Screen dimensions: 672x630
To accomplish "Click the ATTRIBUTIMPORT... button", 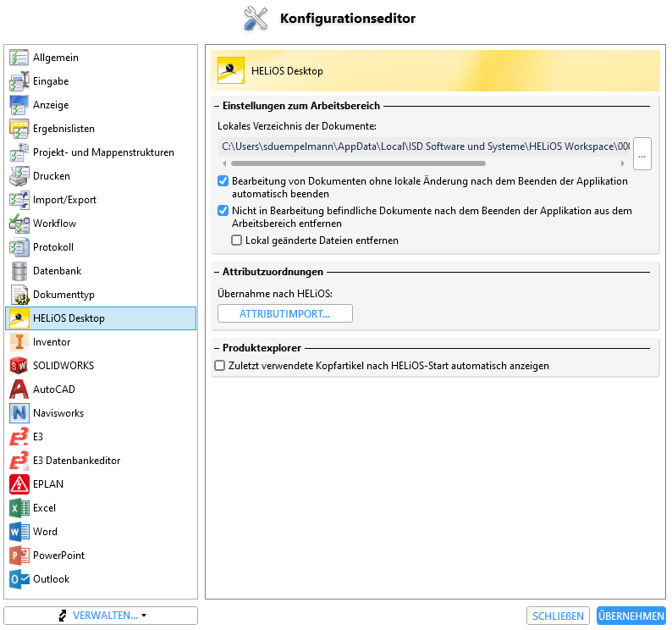I will (285, 313).
